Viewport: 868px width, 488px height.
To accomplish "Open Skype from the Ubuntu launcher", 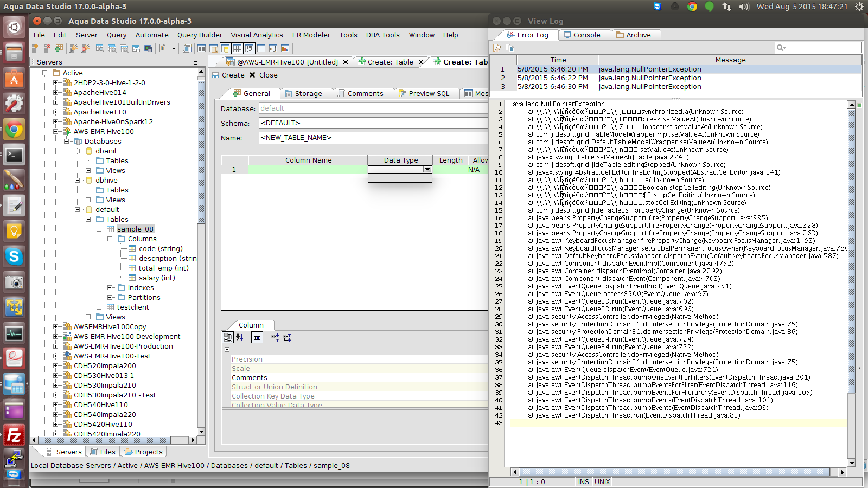I will [x=14, y=256].
